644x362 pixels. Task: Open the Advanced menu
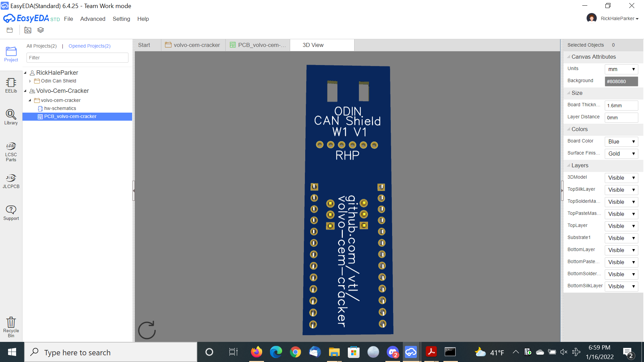[x=93, y=19]
